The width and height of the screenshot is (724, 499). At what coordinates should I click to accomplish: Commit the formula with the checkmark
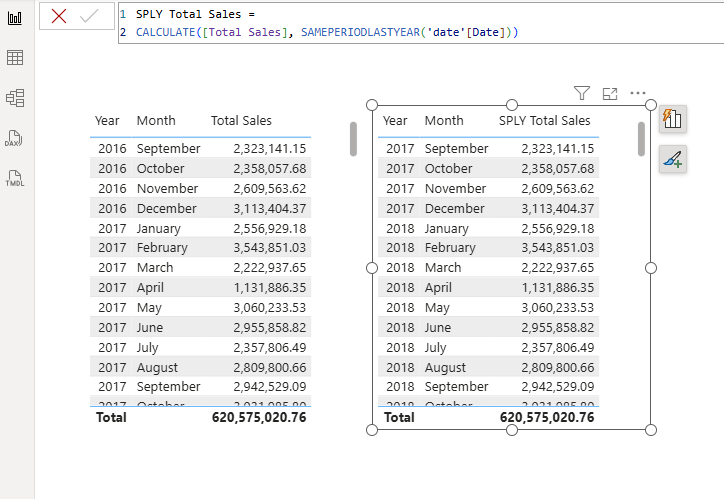click(89, 16)
